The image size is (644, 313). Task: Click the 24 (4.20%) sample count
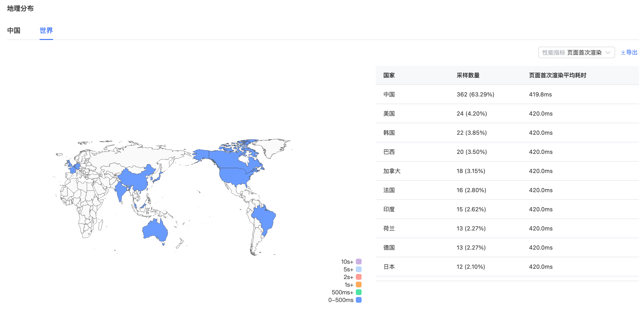pyautogui.click(x=472, y=114)
